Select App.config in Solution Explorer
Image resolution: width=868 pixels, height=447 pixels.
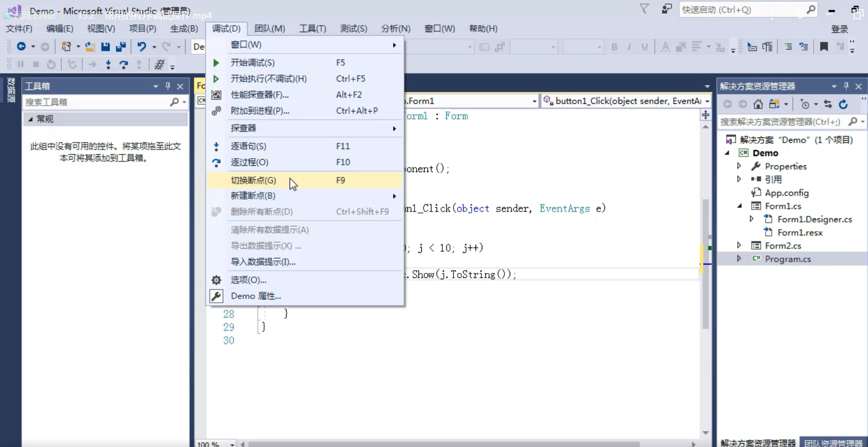[786, 193]
